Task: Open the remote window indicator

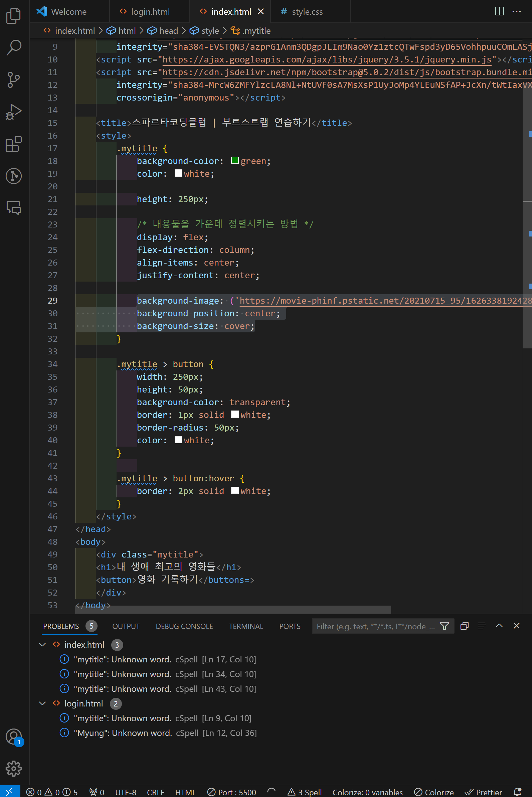Action: coord(10,792)
